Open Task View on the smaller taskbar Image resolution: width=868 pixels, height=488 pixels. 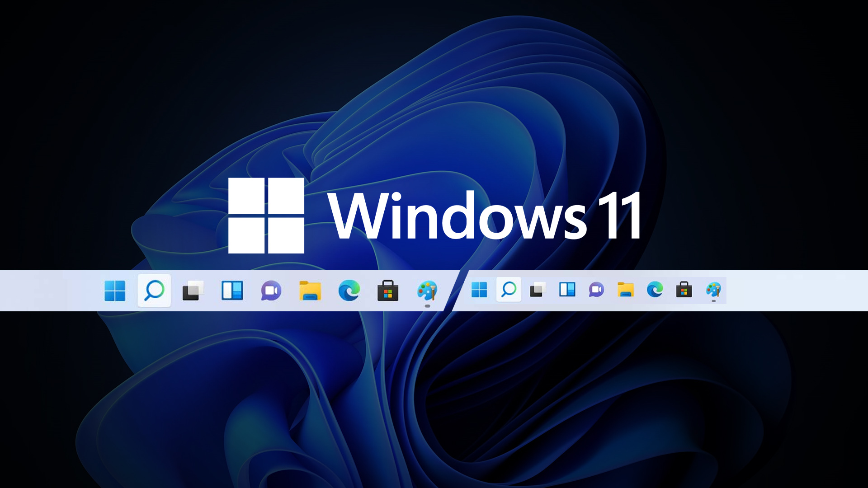[x=538, y=290]
